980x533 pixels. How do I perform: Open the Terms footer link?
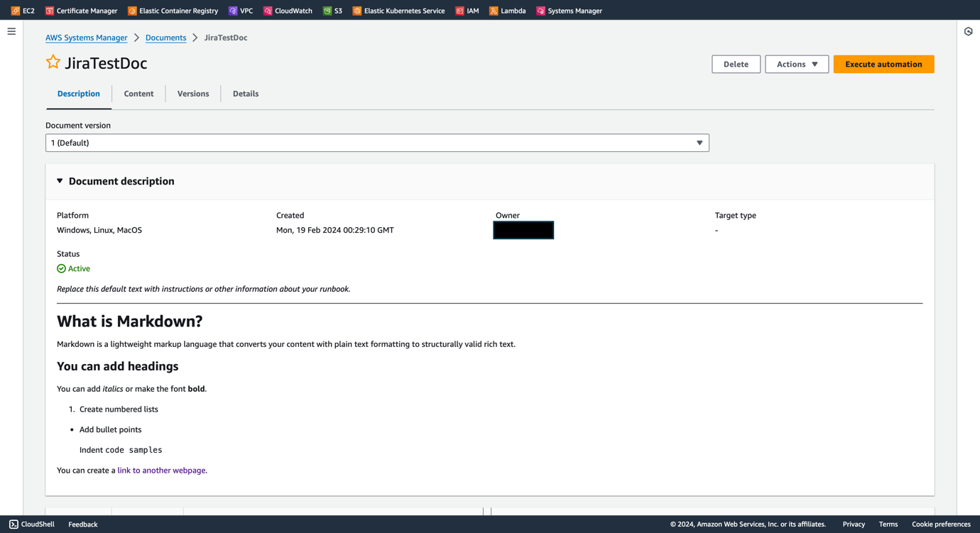888,524
